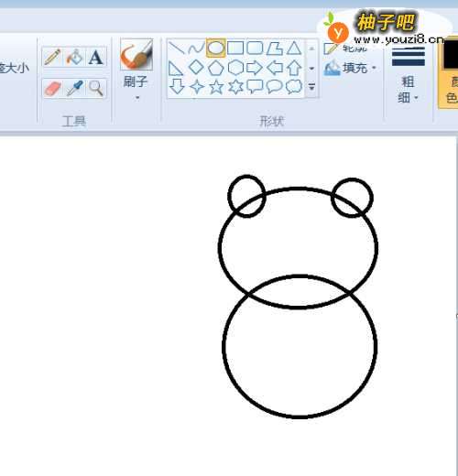Select the Text tool
The image size is (458, 476).
coord(96,57)
